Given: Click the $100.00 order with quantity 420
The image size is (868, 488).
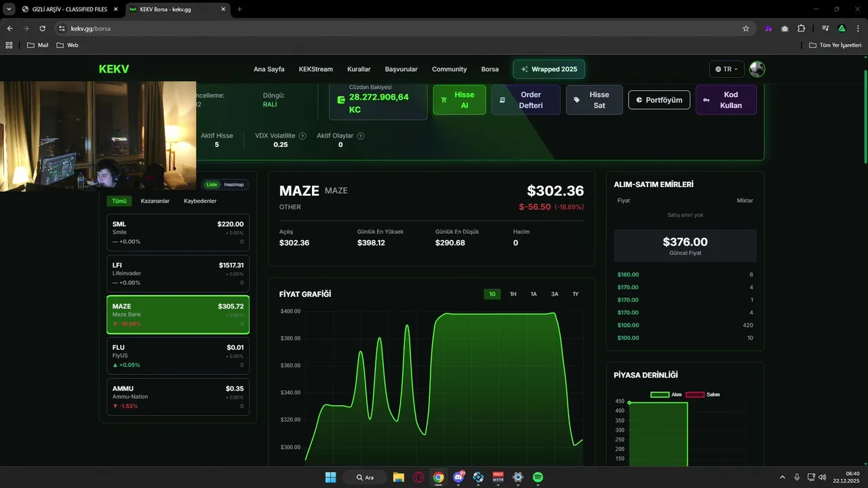Looking at the screenshot, I should [685, 325].
